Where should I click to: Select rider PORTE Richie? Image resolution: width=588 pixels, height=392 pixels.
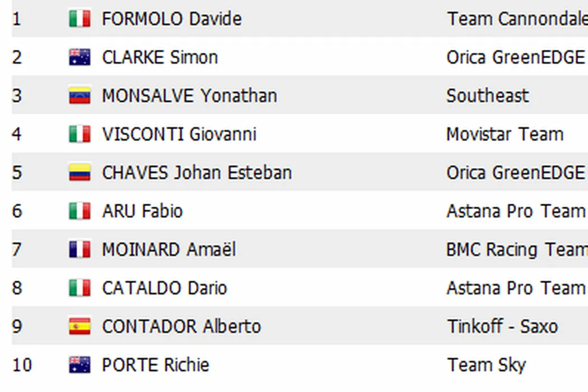pos(155,365)
